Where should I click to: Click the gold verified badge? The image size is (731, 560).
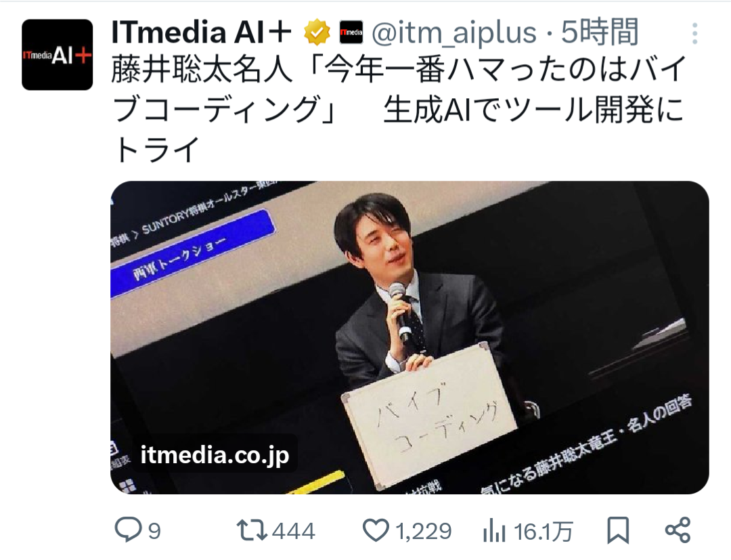[317, 33]
